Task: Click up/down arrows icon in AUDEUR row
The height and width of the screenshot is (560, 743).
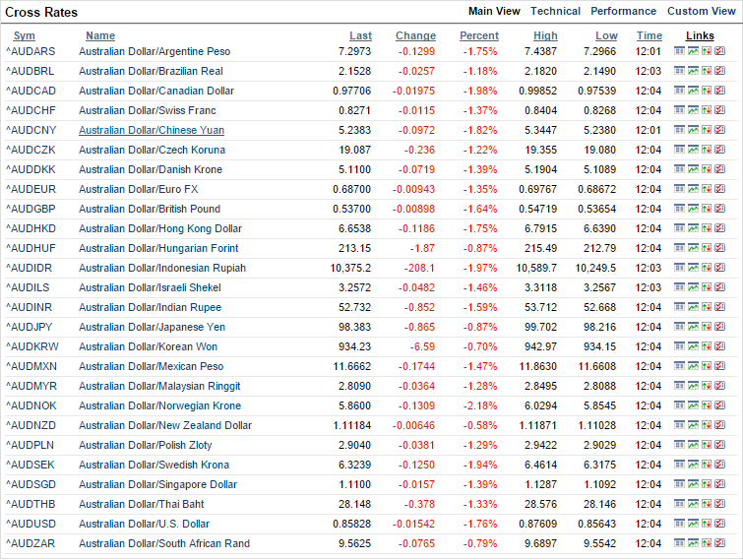Action: click(x=707, y=189)
